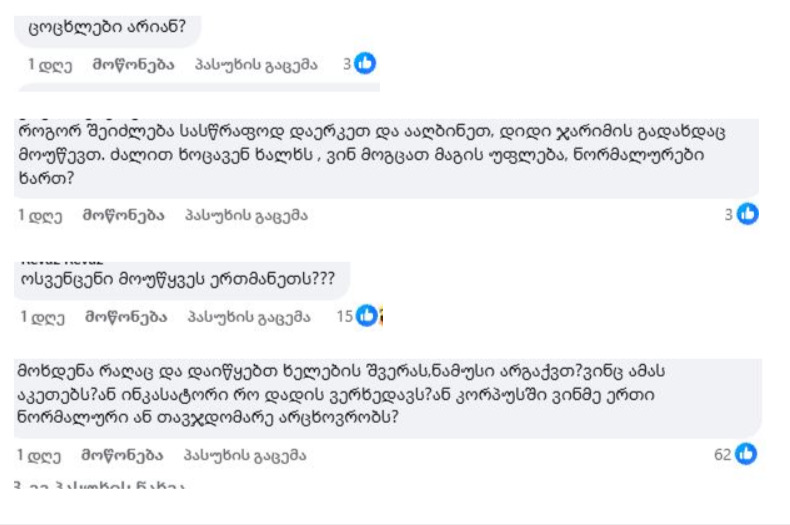Reply to the comment starting "მოხდენა რაღაც და"
Image resolution: width=790 pixels, height=525 pixels.
pyautogui.click(x=245, y=455)
